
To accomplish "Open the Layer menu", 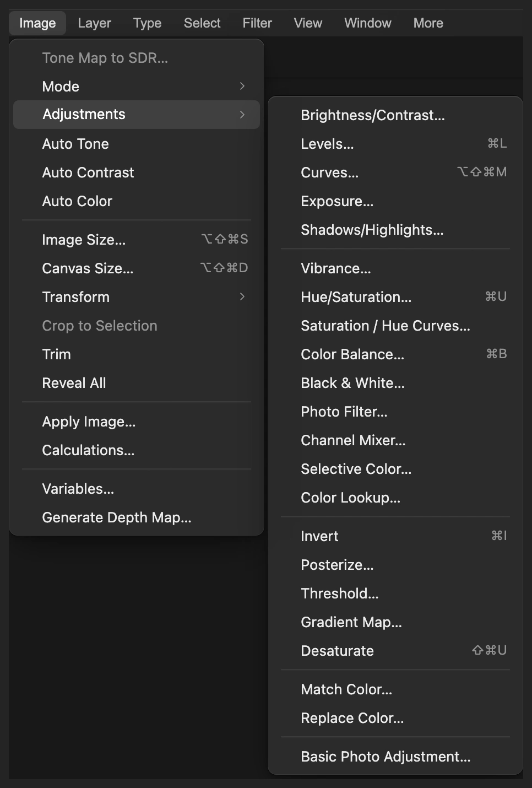I will click(x=94, y=23).
